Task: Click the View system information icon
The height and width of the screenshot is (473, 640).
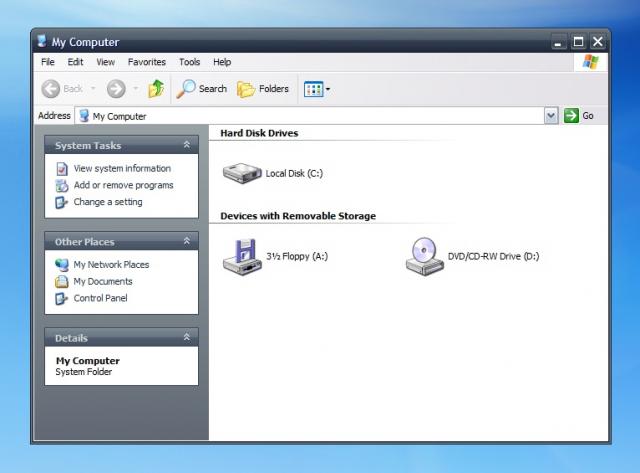Action: [x=62, y=169]
